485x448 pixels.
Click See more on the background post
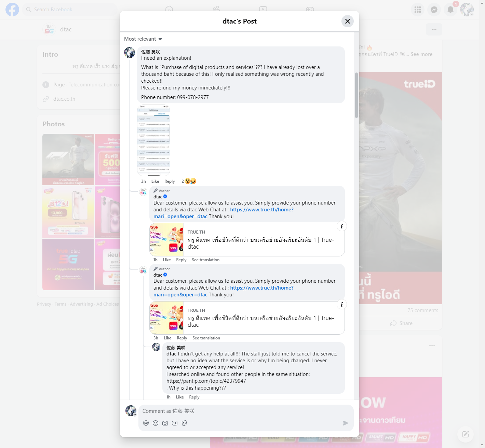pos(421,54)
